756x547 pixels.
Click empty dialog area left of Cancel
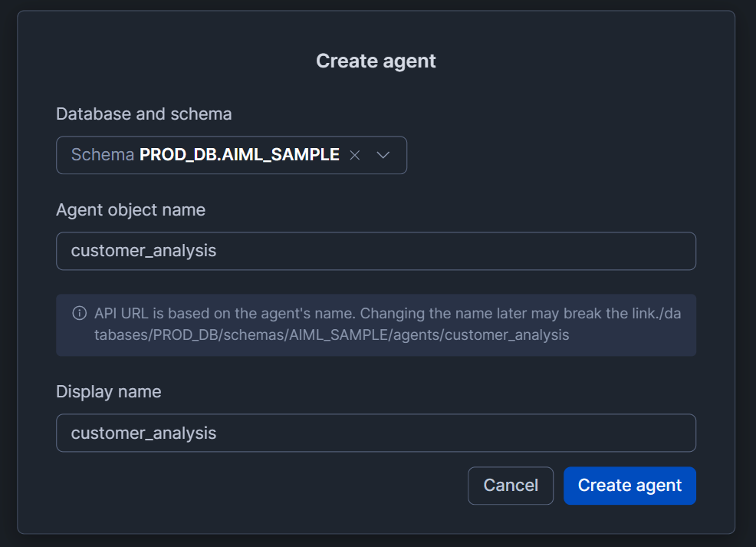(x=261, y=486)
